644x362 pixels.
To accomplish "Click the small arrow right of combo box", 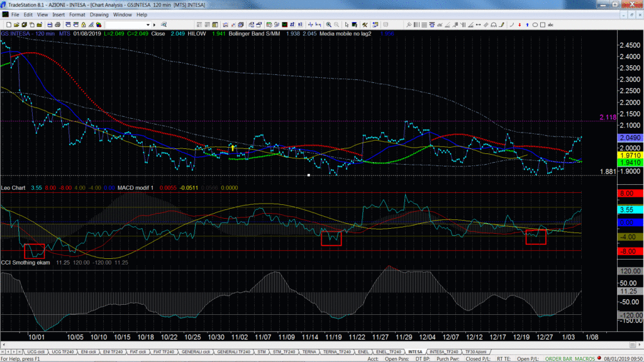I will tap(155, 25).
